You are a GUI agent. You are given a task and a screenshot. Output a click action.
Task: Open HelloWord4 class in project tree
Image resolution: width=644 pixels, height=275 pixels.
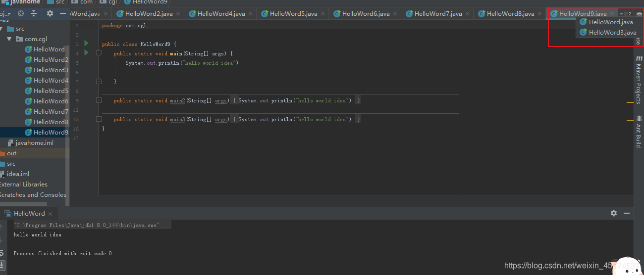47,80
